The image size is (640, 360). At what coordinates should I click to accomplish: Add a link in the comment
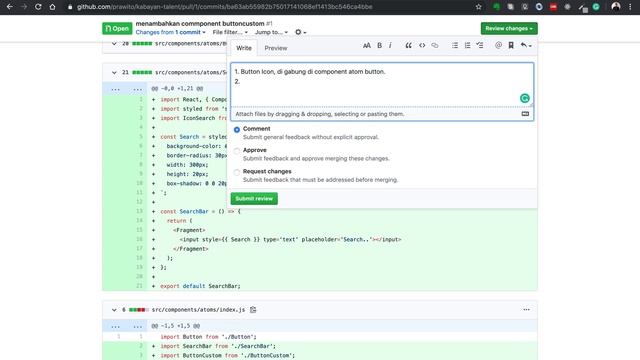pos(435,45)
